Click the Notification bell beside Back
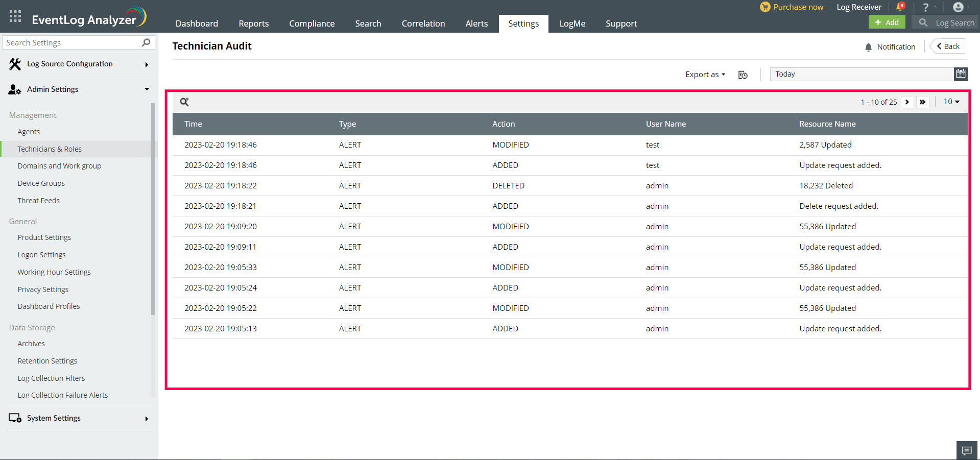 click(x=868, y=47)
